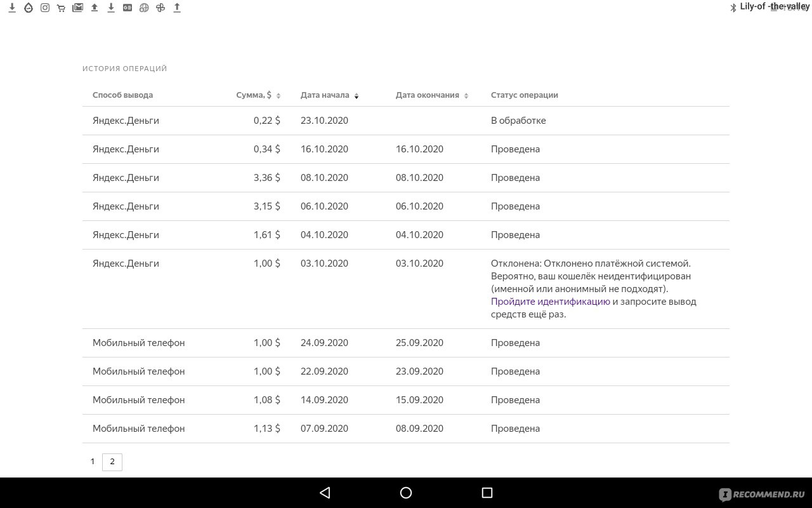Select the 0,34 $ amount cell
Image resolution: width=812 pixels, height=508 pixels.
click(267, 149)
